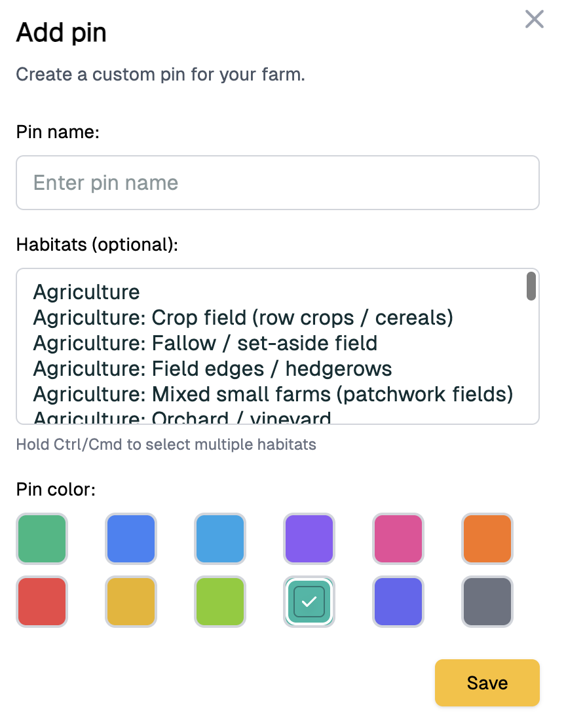The image size is (566, 728).
Task: Save the new pin
Action: (487, 683)
